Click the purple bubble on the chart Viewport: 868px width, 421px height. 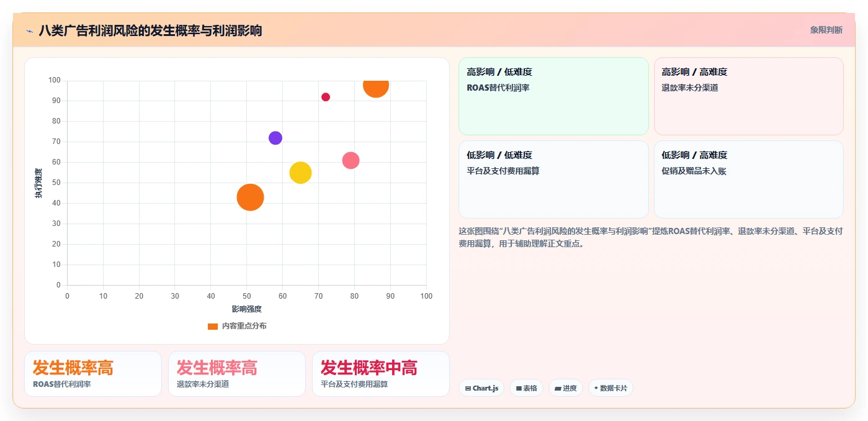click(x=275, y=138)
